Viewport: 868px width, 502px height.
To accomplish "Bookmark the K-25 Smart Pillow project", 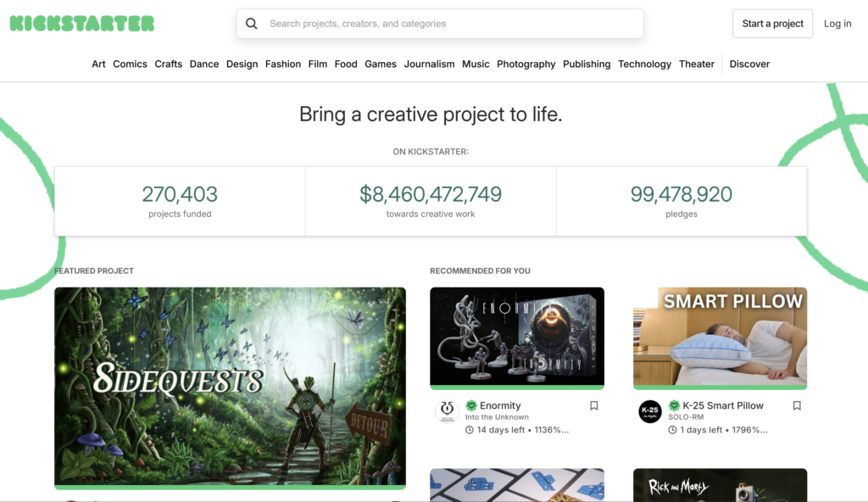I will pos(797,405).
